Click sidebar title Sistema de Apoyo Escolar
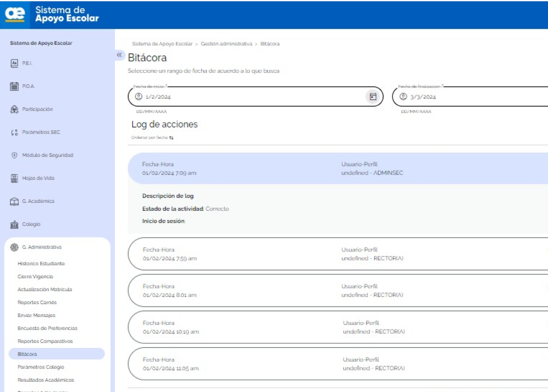 [41, 43]
